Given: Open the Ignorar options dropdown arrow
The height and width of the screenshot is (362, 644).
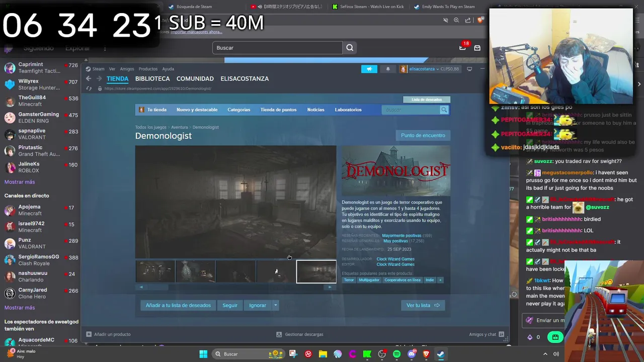Looking at the screenshot, I should [x=275, y=305].
